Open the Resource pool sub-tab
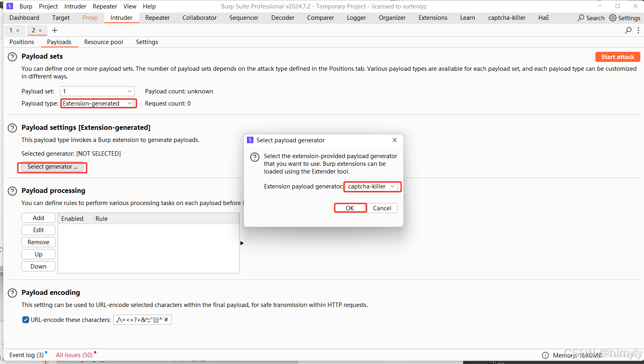This screenshot has height=364, width=644. point(104,42)
